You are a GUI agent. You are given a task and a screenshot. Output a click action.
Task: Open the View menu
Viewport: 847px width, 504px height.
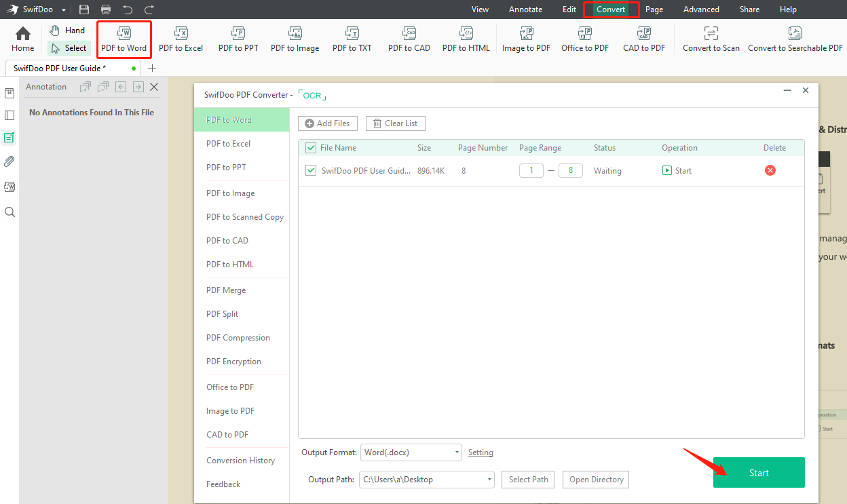pos(480,9)
